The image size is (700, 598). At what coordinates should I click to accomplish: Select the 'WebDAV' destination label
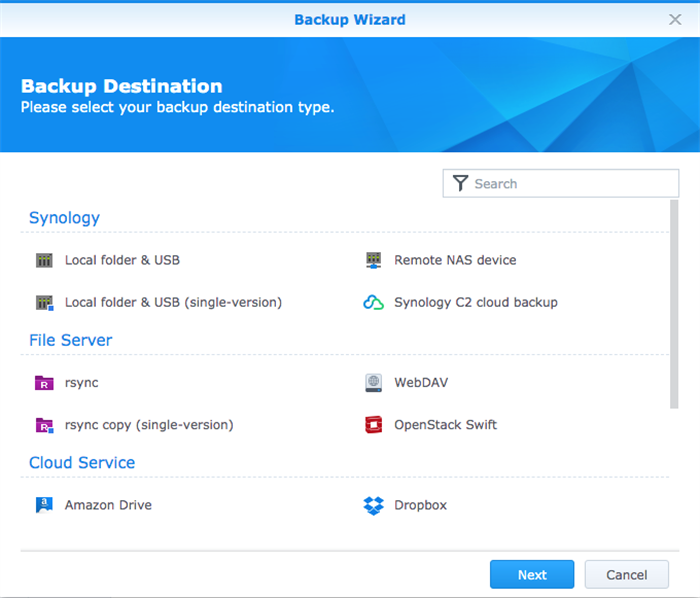pyautogui.click(x=421, y=383)
